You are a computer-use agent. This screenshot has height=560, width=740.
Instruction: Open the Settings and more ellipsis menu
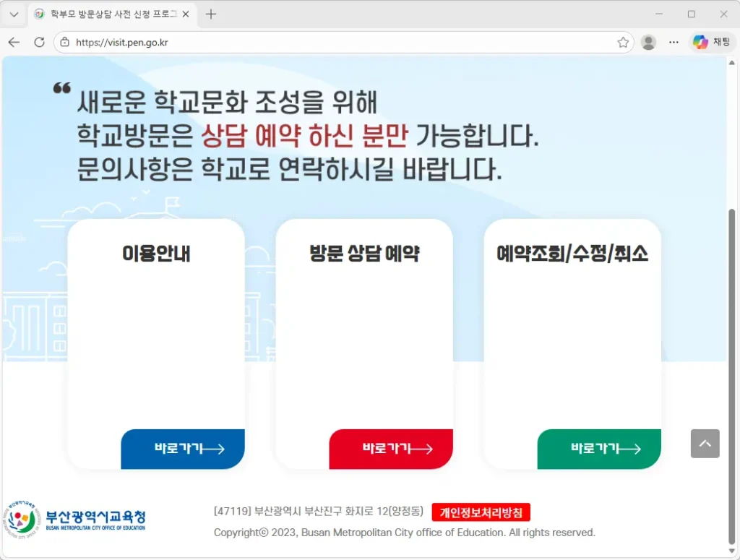click(674, 42)
